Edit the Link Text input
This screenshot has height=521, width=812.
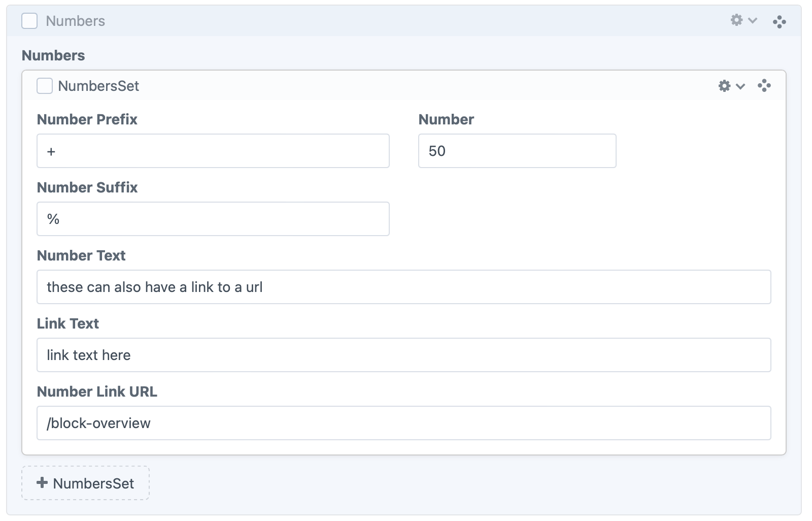click(x=403, y=355)
